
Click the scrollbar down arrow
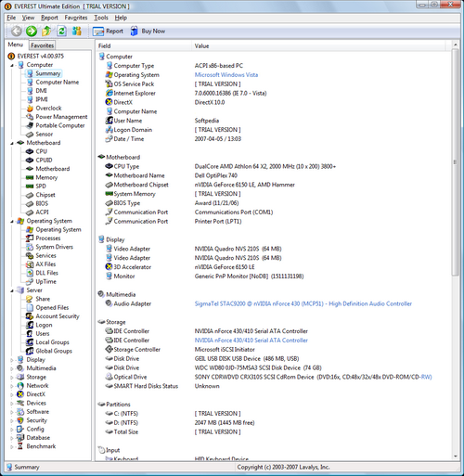pos(455,456)
